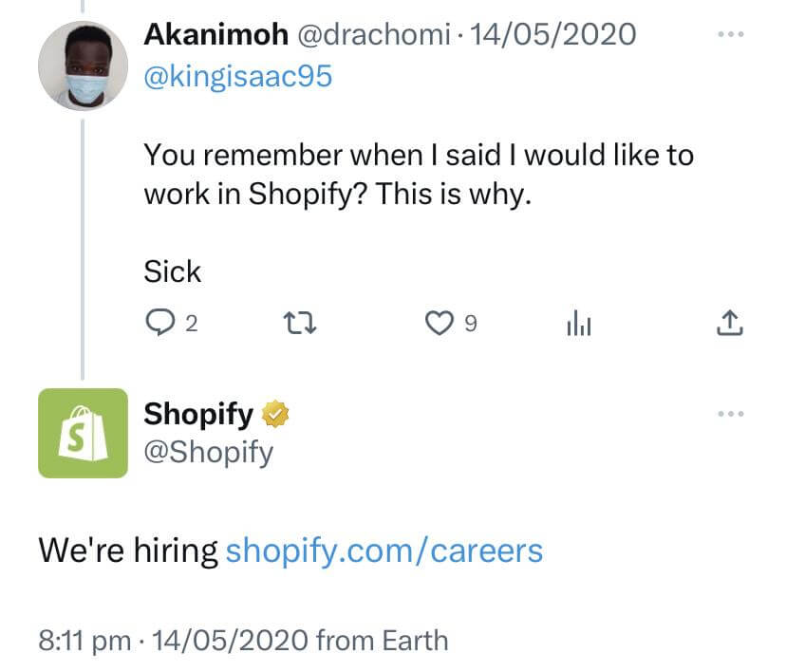Click the reply speech bubble icon

(158, 325)
